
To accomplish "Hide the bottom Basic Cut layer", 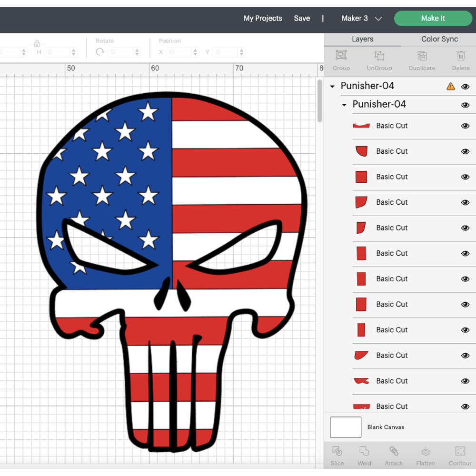I will pyautogui.click(x=465, y=406).
